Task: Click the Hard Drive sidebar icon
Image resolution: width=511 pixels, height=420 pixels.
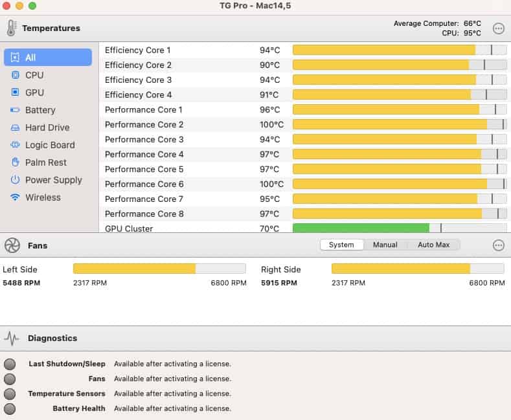Action: coord(15,127)
